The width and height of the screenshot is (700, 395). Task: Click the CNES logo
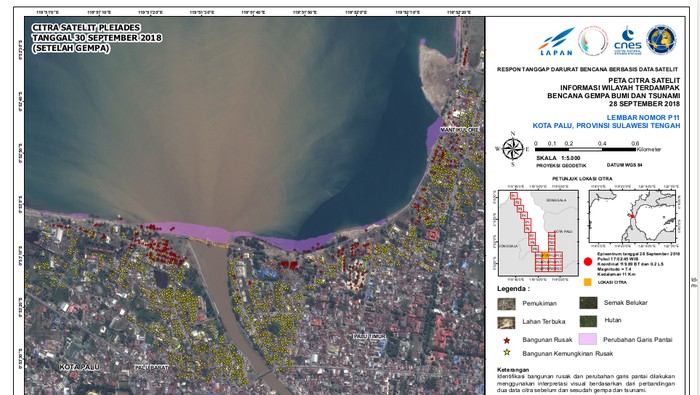point(627,41)
